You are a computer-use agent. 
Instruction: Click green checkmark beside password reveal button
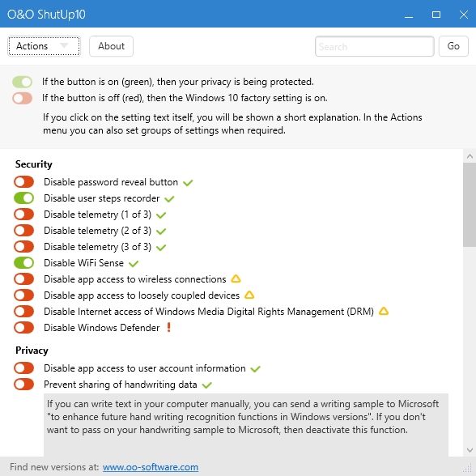pyautogui.click(x=188, y=183)
